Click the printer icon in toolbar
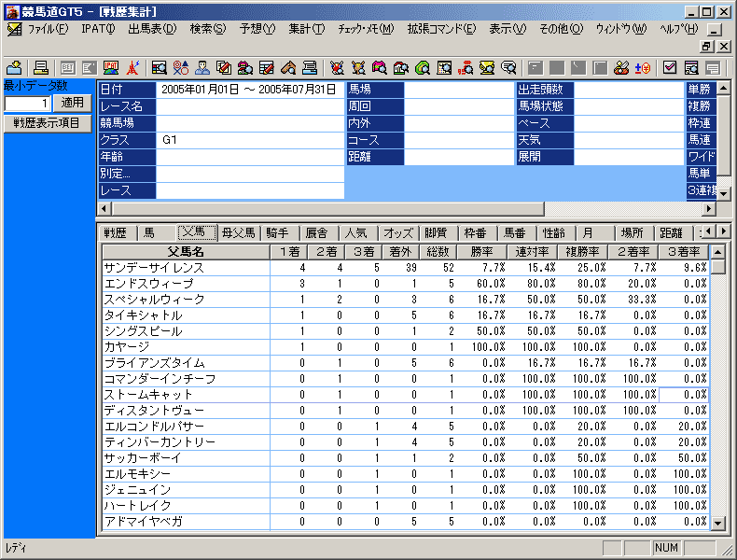This screenshot has width=737, height=560. 41,67
